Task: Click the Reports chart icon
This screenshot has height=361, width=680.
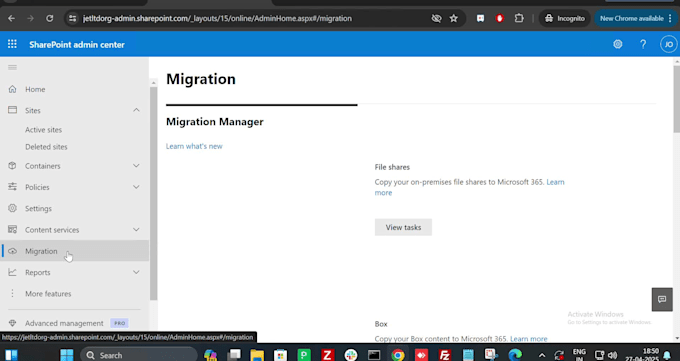Action: pyautogui.click(x=13, y=272)
